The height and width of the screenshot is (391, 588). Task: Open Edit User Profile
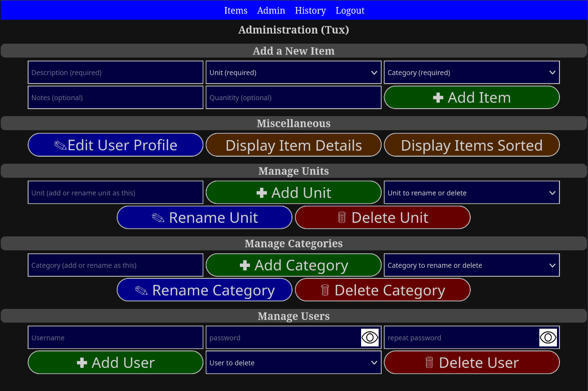(116, 145)
